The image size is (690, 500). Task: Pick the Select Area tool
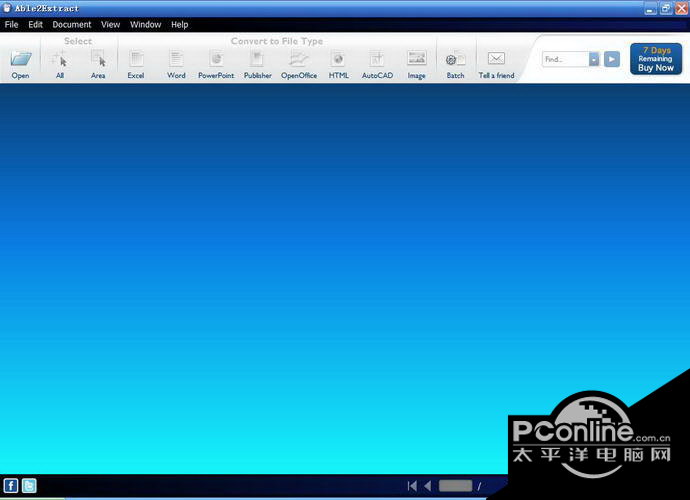[98, 60]
